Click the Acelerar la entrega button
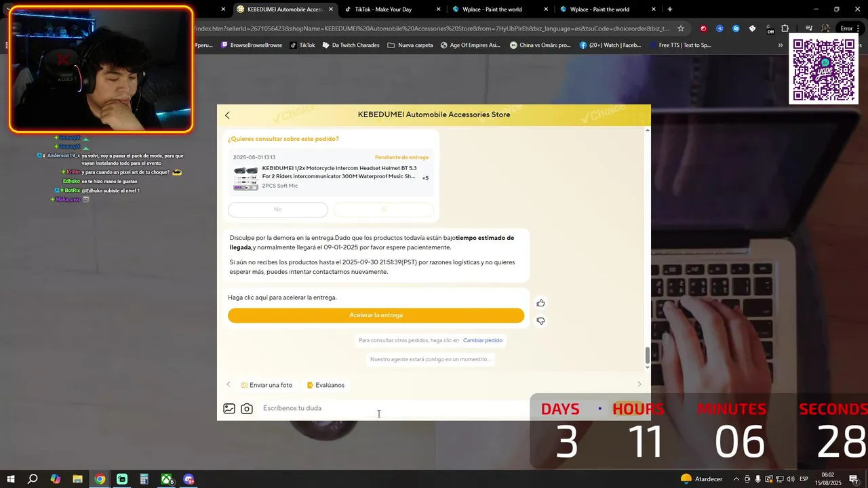This screenshot has width=868, height=488. (376, 315)
